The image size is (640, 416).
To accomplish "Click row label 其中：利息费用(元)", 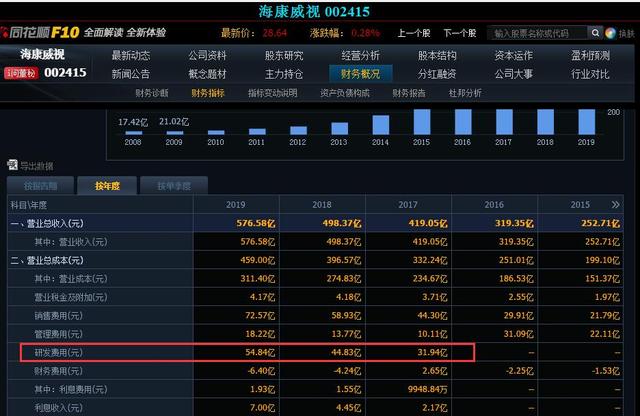I will click(71, 389).
